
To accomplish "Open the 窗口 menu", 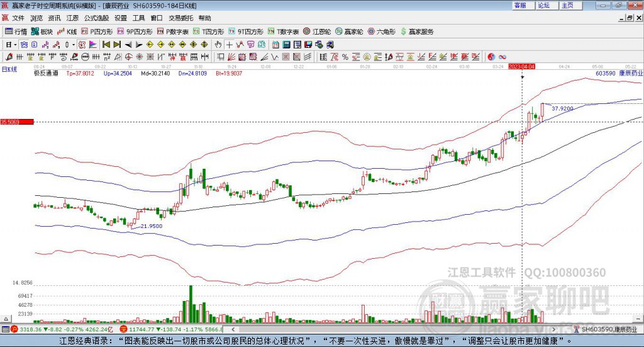I will (x=157, y=18).
